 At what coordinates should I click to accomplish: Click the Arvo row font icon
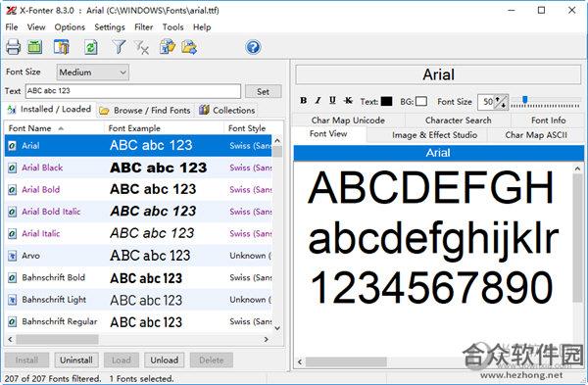[13, 256]
